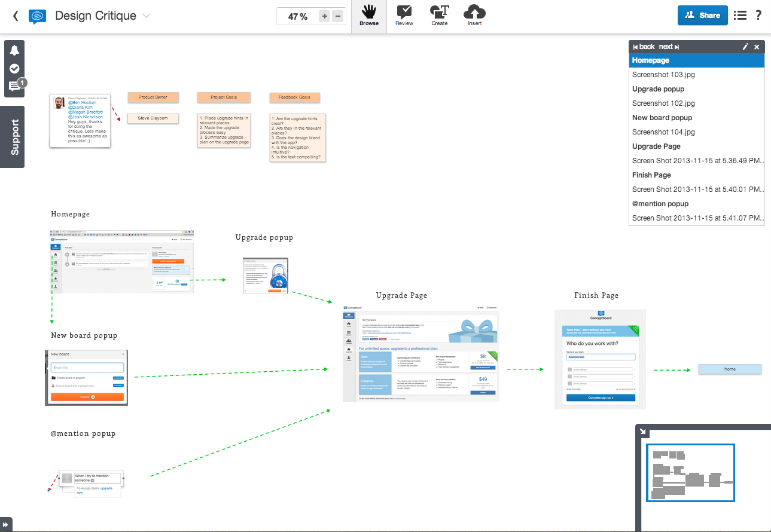Select Upgrade popup in the outline list
771x532 pixels.
[697, 89]
